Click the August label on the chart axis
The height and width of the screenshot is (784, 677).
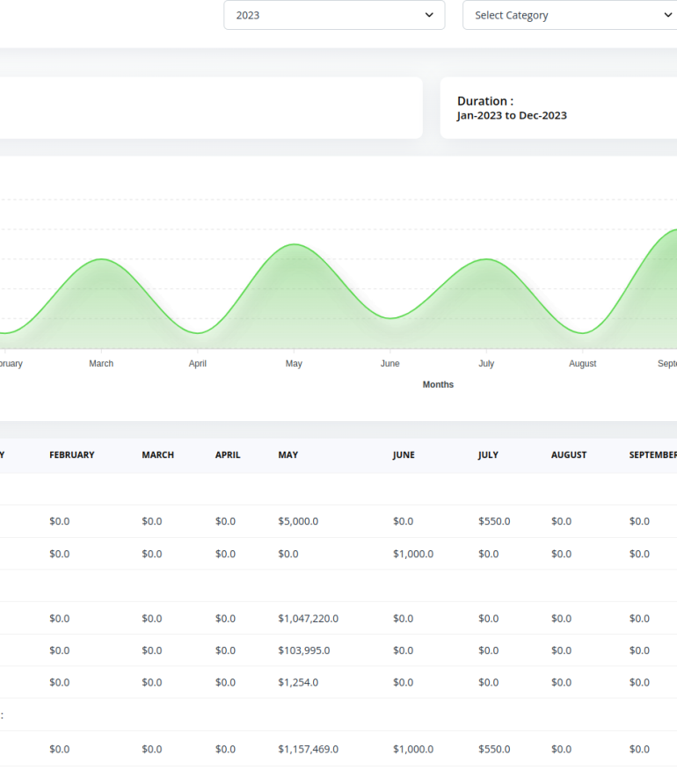pyautogui.click(x=582, y=364)
